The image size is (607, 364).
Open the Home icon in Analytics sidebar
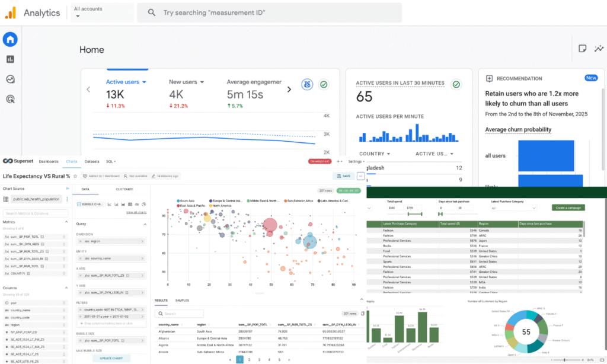[x=10, y=40]
